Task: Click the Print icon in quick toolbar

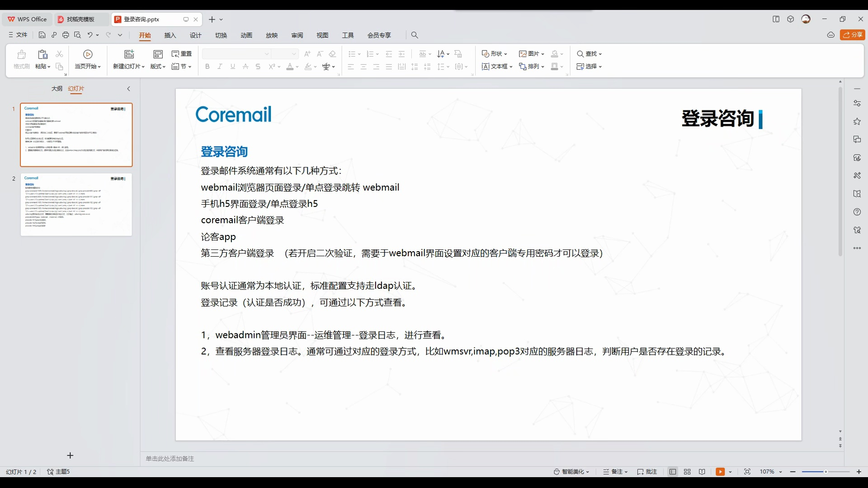Action: tap(66, 35)
